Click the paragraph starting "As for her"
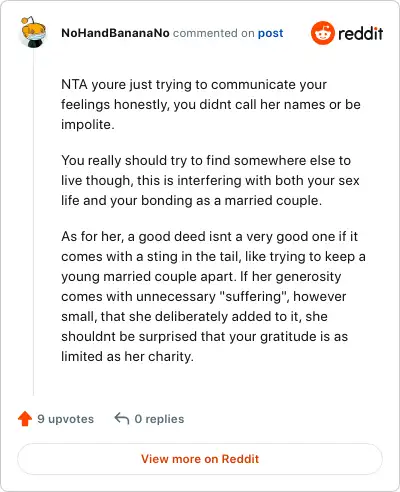The width and height of the screenshot is (400, 492). click(213, 296)
